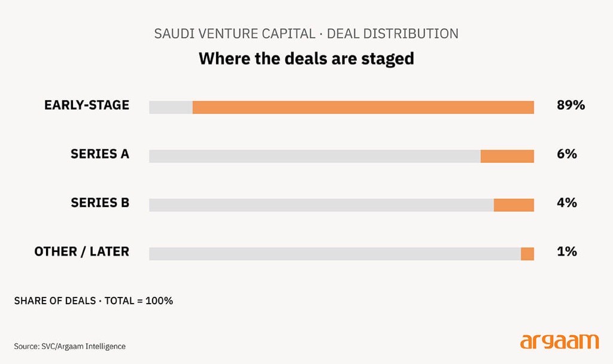Select the SERIES A row label

pos(100,154)
